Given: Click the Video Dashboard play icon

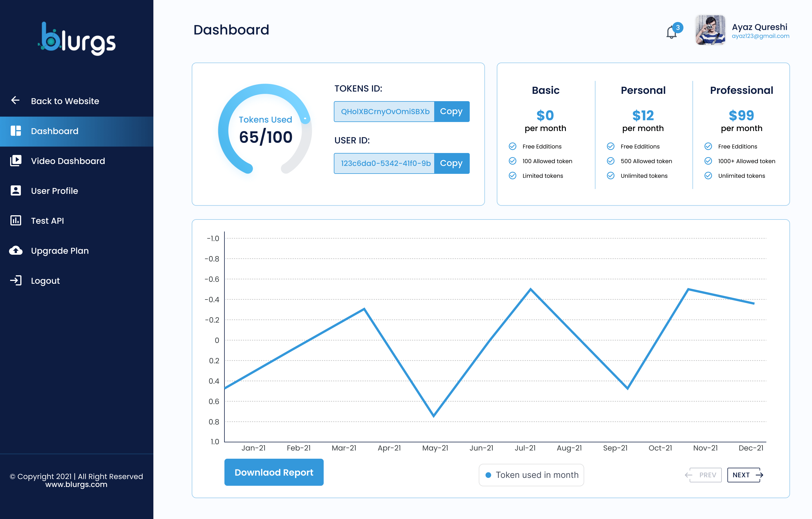Looking at the screenshot, I should [16, 160].
